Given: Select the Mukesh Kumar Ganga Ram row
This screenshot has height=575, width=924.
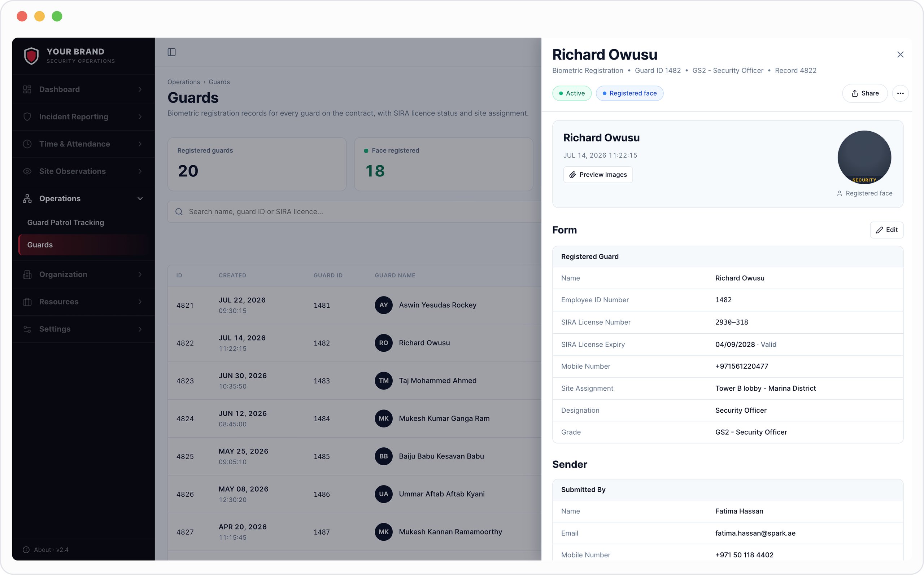Looking at the screenshot, I should point(354,418).
